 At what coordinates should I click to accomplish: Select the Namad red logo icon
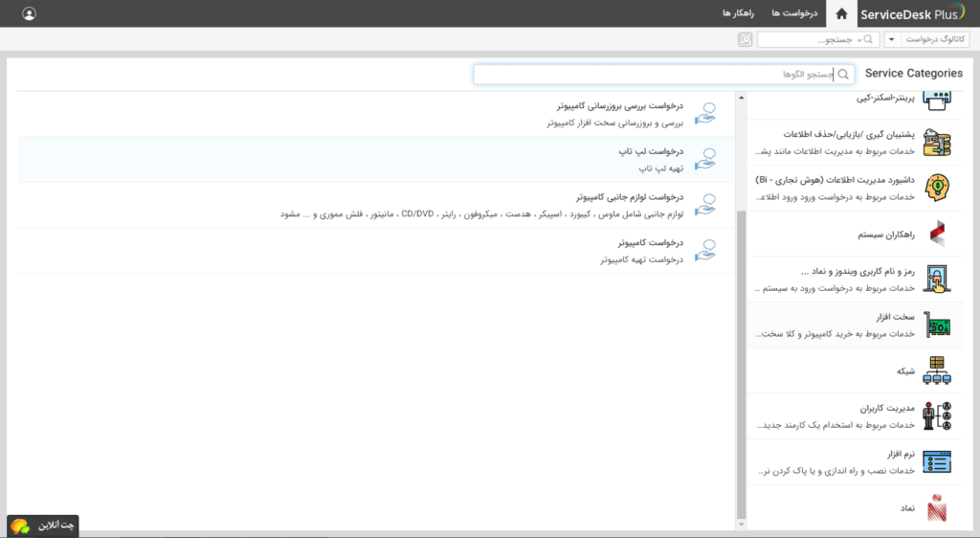(937, 507)
